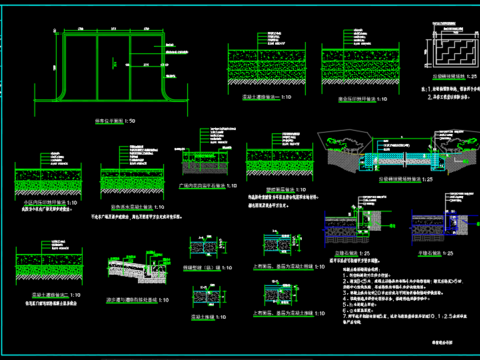The height and width of the screenshot is (360, 480).
Task: Click note item 7 mentioning 0.1:2.5
Action: (x=405, y=319)
